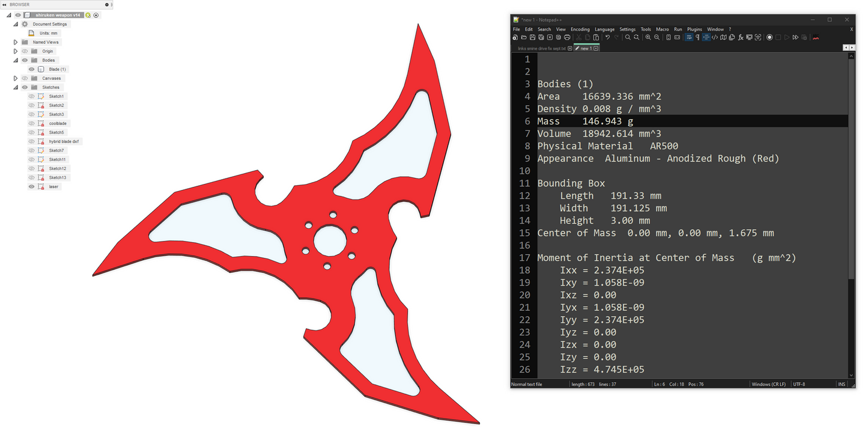Click the spell check ABC icon

point(815,37)
